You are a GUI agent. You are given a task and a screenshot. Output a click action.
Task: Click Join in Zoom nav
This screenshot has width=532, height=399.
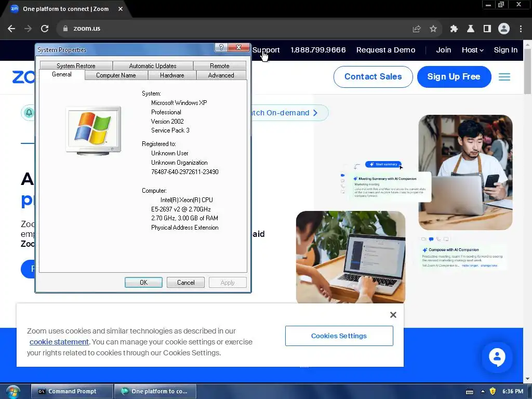pyautogui.click(x=444, y=50)
